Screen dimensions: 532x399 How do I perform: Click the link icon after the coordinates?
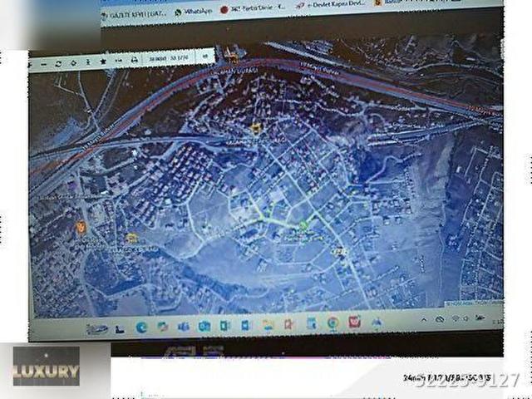(205, 57)
